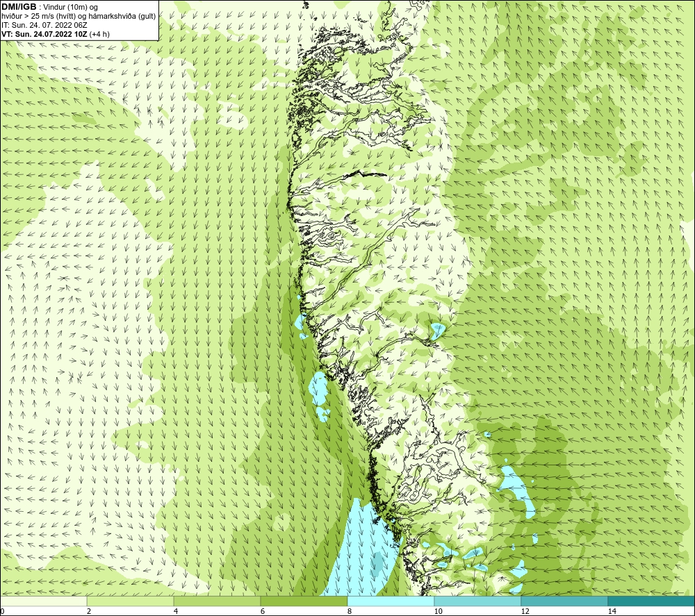Click the 10–12 m/s cyan swatch

[478, 601]
